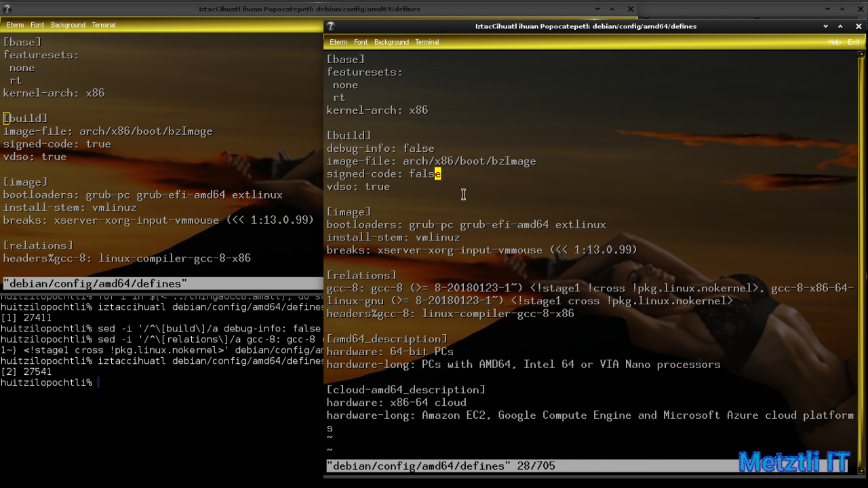Click up-chevron button in front window title bar
Screen dimensions: 868x488
click(840, 26)
